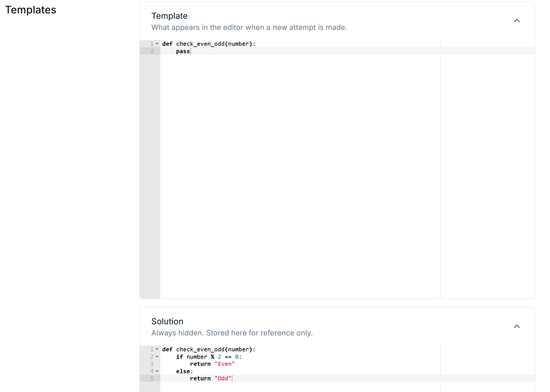Click line number 5 in Solution gutter
Viewport: 550px width, 392px height.
tap(152, 379)
